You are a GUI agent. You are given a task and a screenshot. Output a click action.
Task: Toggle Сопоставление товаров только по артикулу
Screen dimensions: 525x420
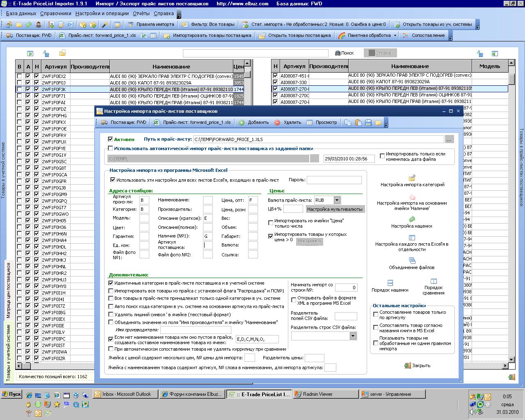[x=376, y=315]
